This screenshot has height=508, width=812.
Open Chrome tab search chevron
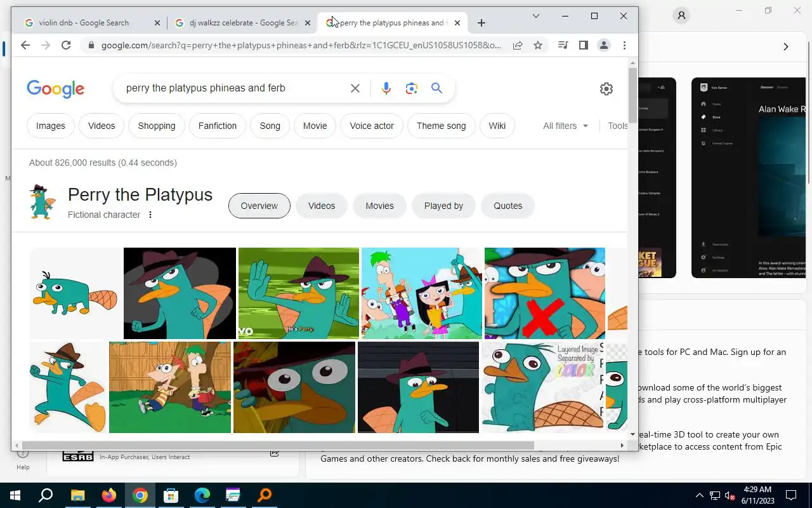(x=536, y=16)
